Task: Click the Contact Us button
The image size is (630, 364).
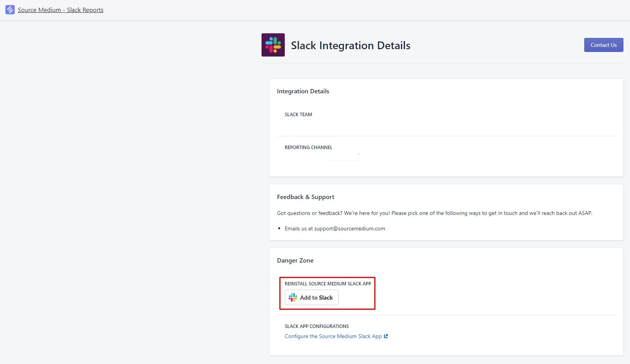Action: click(604, 45)
